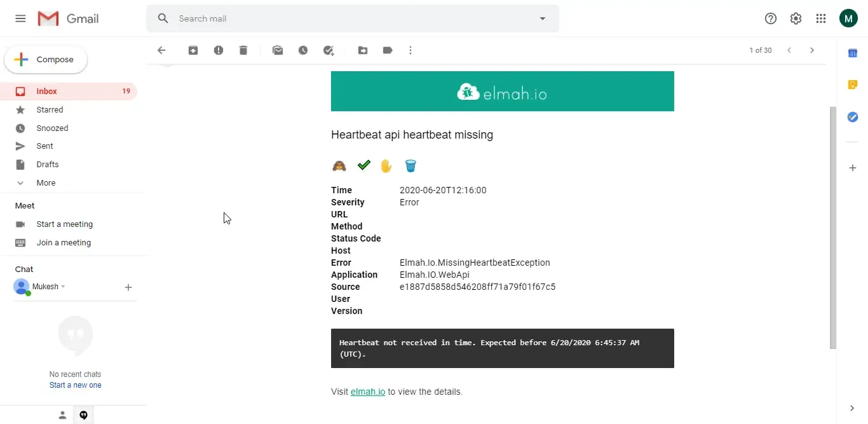The height and width of the screenshot is (424, 868).
Task: Expand the search options dropdown
Action: (x=543, y=18)
